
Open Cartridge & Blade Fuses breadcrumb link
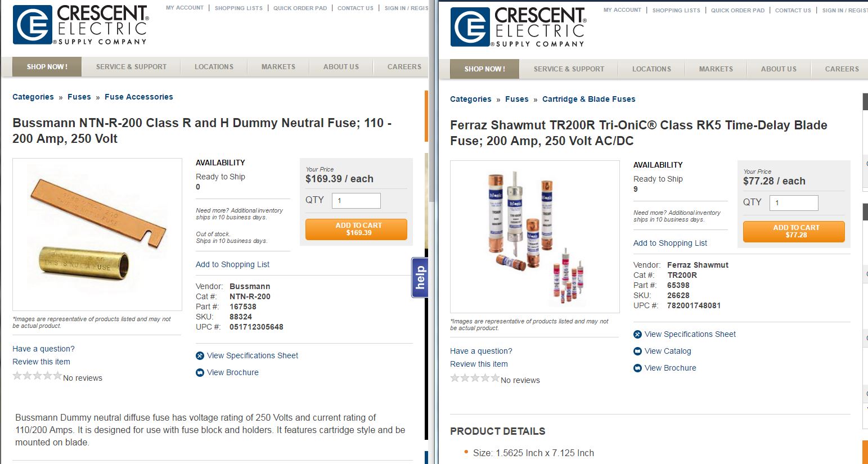click(588, 99)
